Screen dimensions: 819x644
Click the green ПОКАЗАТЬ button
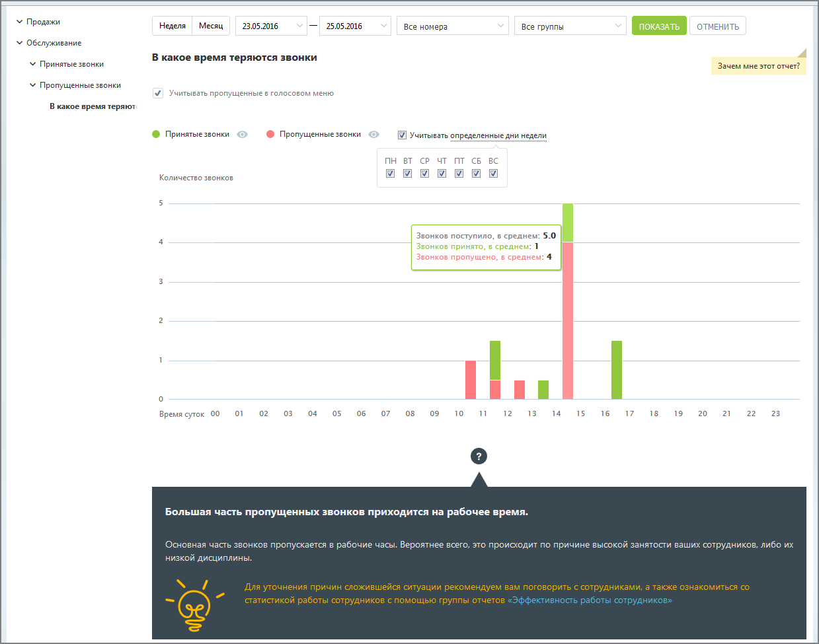[x=659, y=26]
